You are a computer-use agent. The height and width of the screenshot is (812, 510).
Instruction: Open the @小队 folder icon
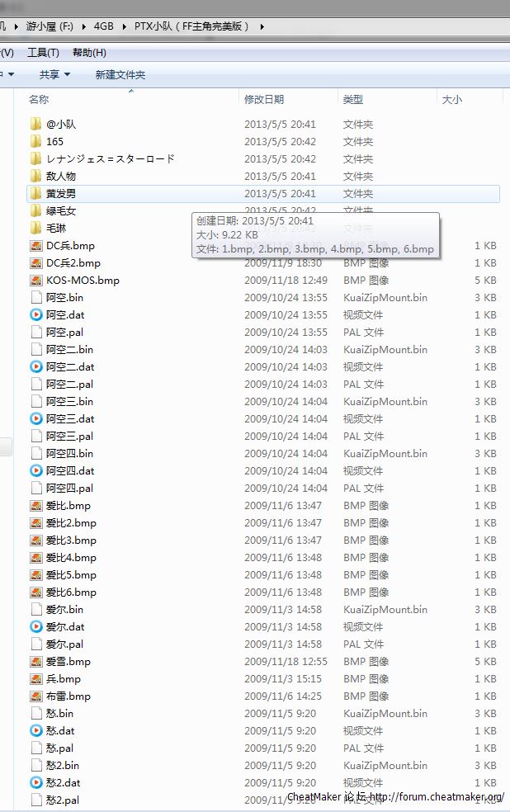pyautogui.click(x=35, y=124)
